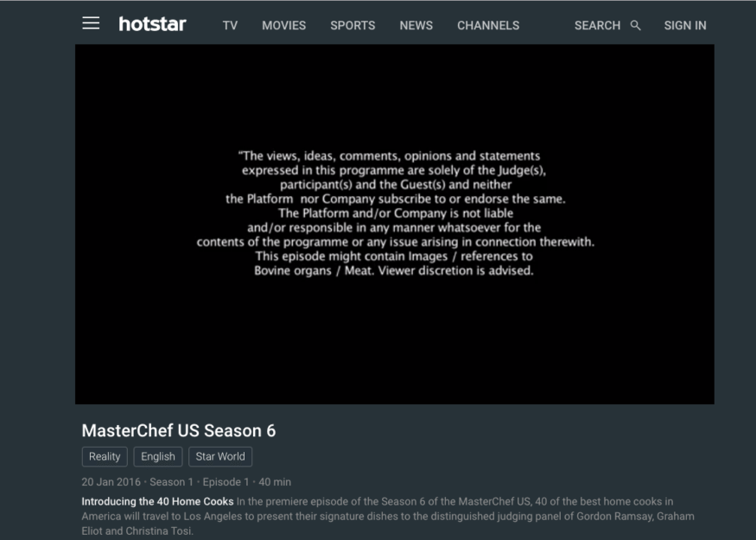Click the MasterChef US Season 6 title
This screenshot has width=756, height=540.
click(x=179, y=430)
